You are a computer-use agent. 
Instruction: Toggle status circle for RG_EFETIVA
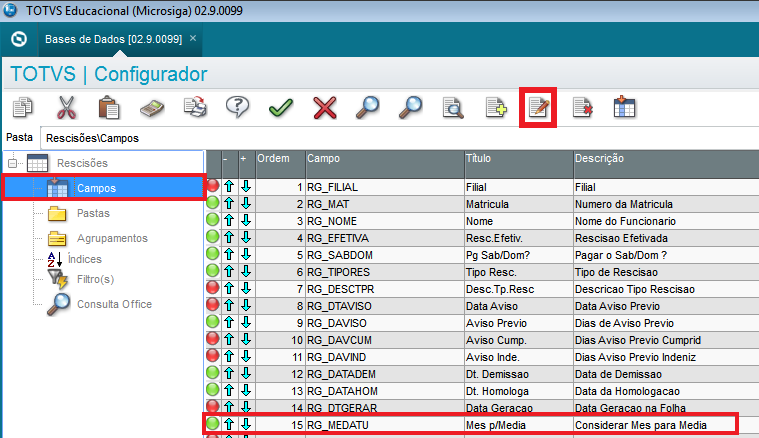pos(213,237)
